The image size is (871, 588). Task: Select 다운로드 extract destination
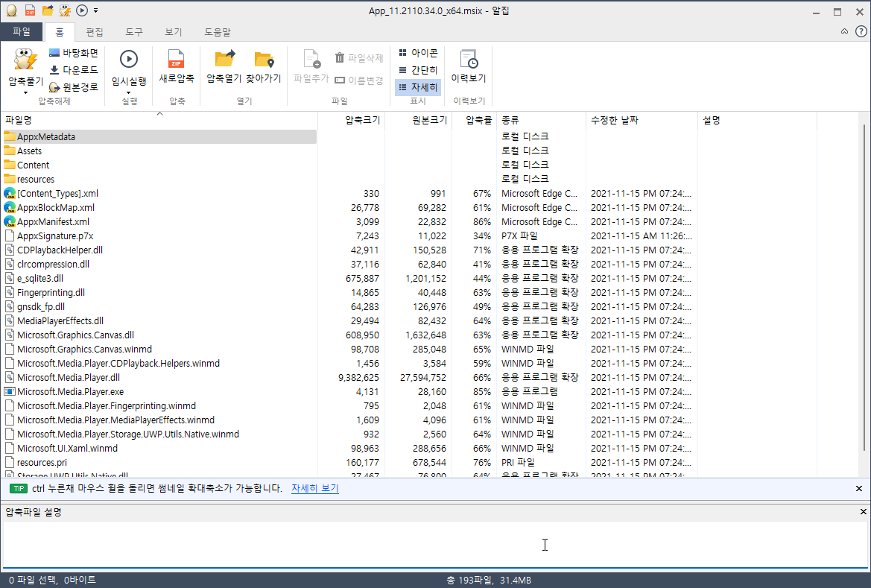tap(73, 70)
